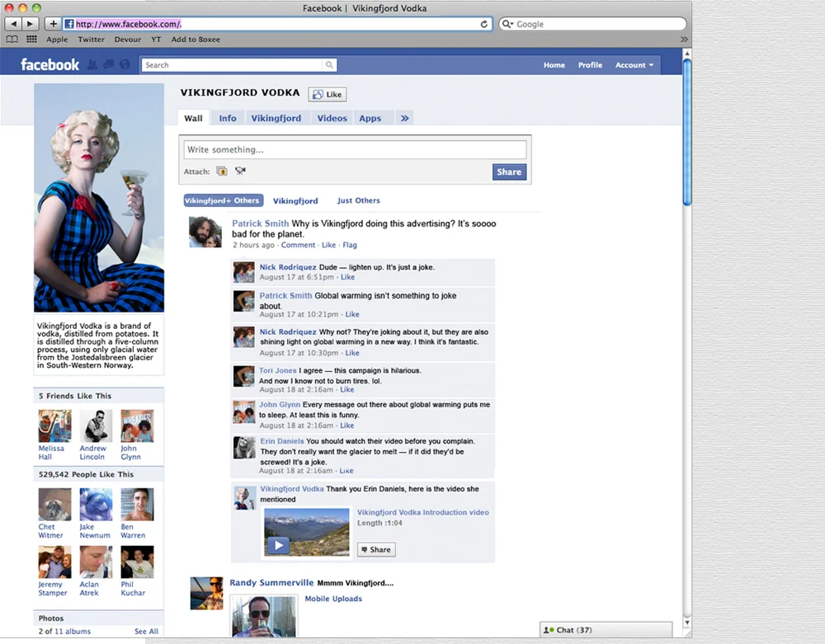The image size is (825, 644).
Task: Play the Vikingfjord Introduction video
Action: coord(278,545)
